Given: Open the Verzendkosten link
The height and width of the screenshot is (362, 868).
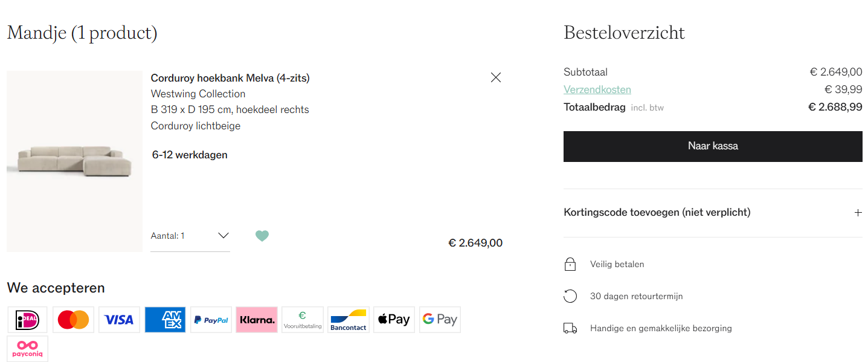Looking at the screenshot, I should coord(597,89).
